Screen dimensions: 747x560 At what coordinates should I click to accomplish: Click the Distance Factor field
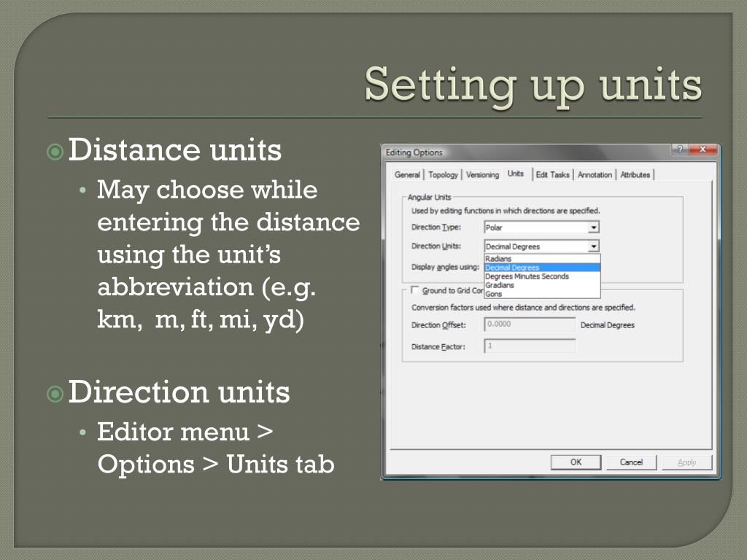[530, 346]
